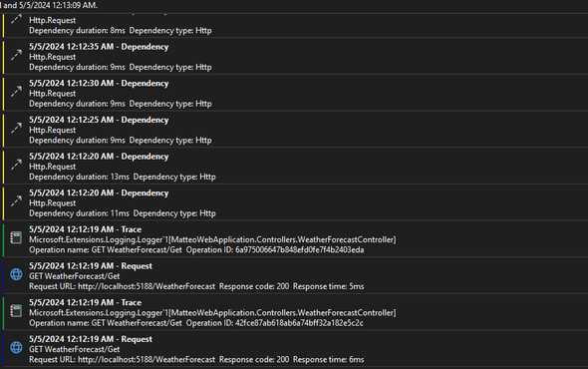
Task: Click "Dependency duration: 8ms" text
Action: pyautogui.click(x=77, y=30)
